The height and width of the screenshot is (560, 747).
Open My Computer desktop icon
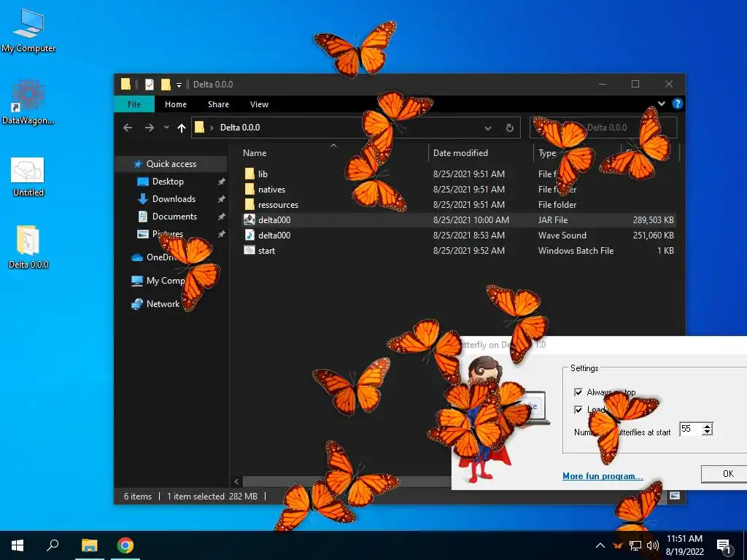point(28,29)
